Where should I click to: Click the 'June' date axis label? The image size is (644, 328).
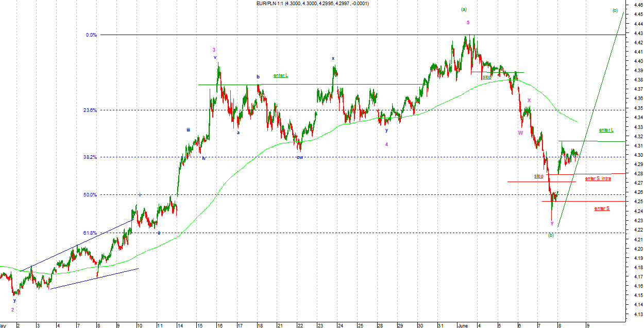pos(464,325)
